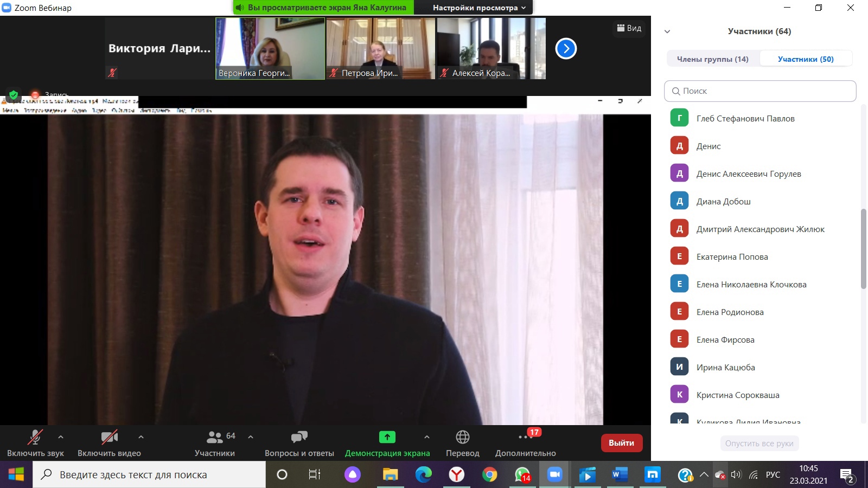Collapse participants panel using the top chevron
The width and height of the screenshot is (868, 488).
pos(667,31)
